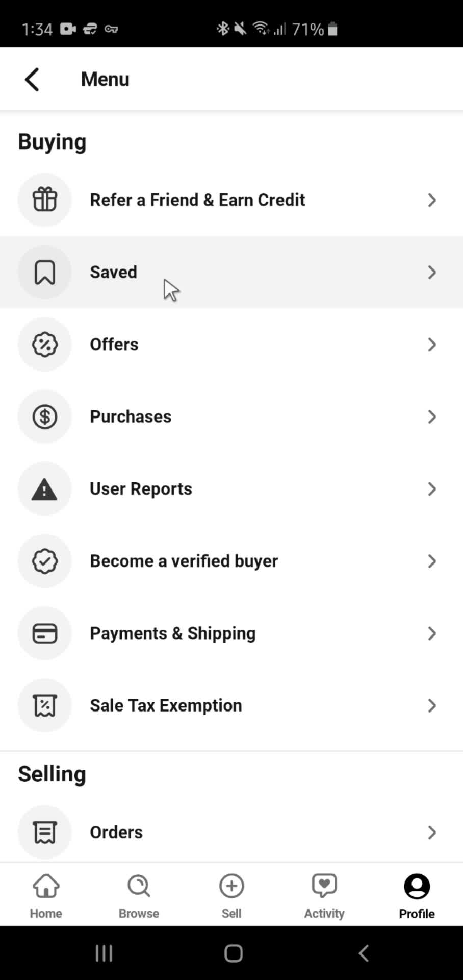463x980 pixels.
Task: Switch to the Home tab
Action: click(x=46, y=896)
